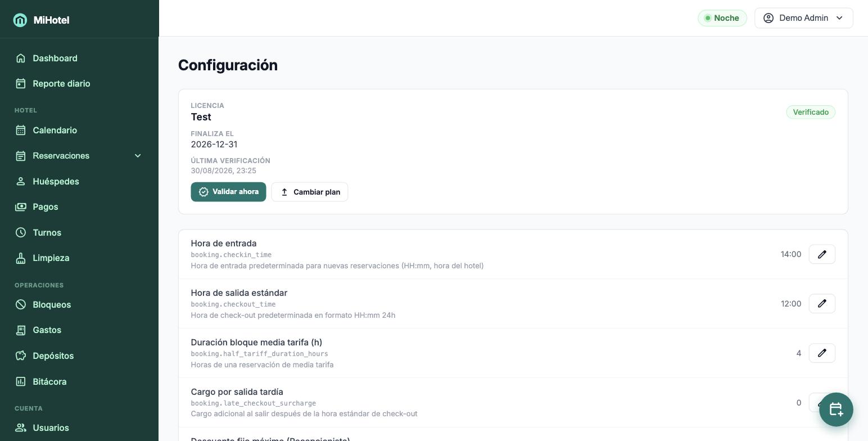
Task: Click the Pagos banknote icon
Action: tap(21, 206)
